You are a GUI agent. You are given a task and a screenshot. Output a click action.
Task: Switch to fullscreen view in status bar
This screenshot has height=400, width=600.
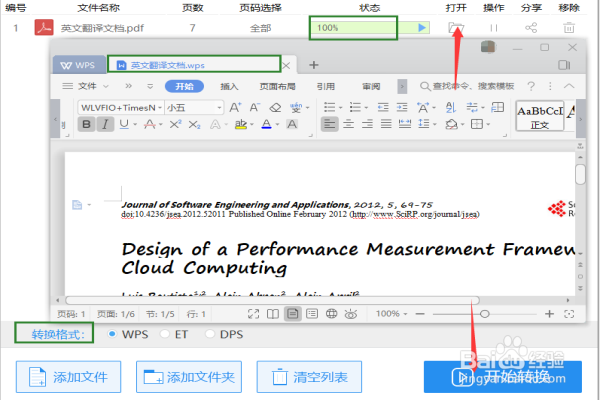(x=253, y=314)
